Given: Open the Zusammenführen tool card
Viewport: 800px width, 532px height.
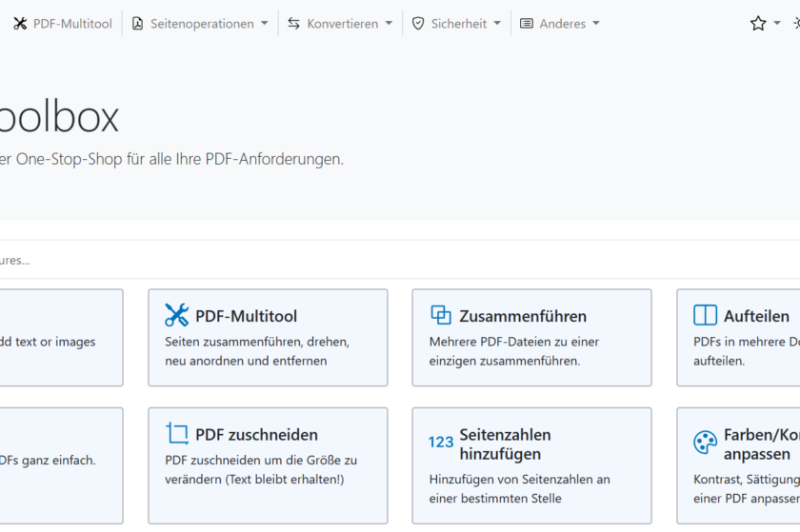Looking at the screenshot, I should 531,338.
